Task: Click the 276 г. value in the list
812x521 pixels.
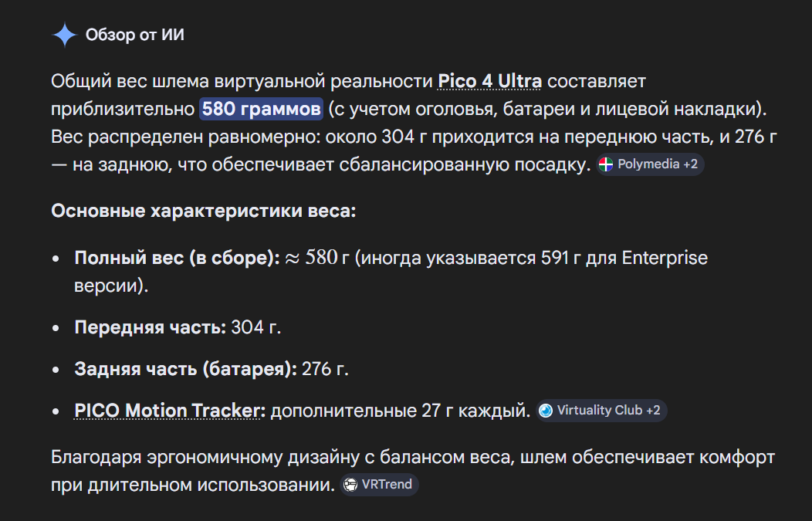Action: [325, 369]
